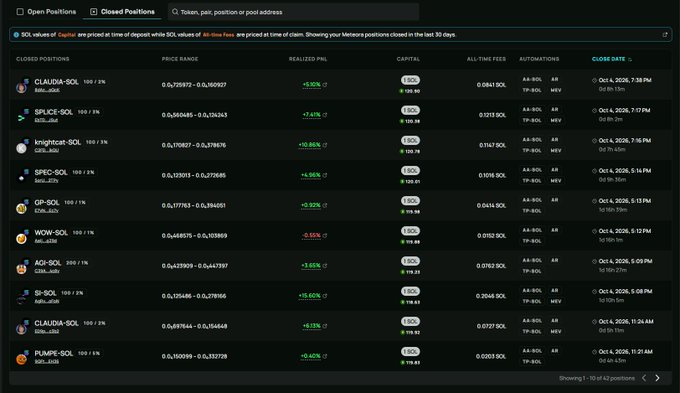The image size is (680, 393).
Task: Click AA-SOL automation tag in knightcat-SOL row
Action: 532,140
